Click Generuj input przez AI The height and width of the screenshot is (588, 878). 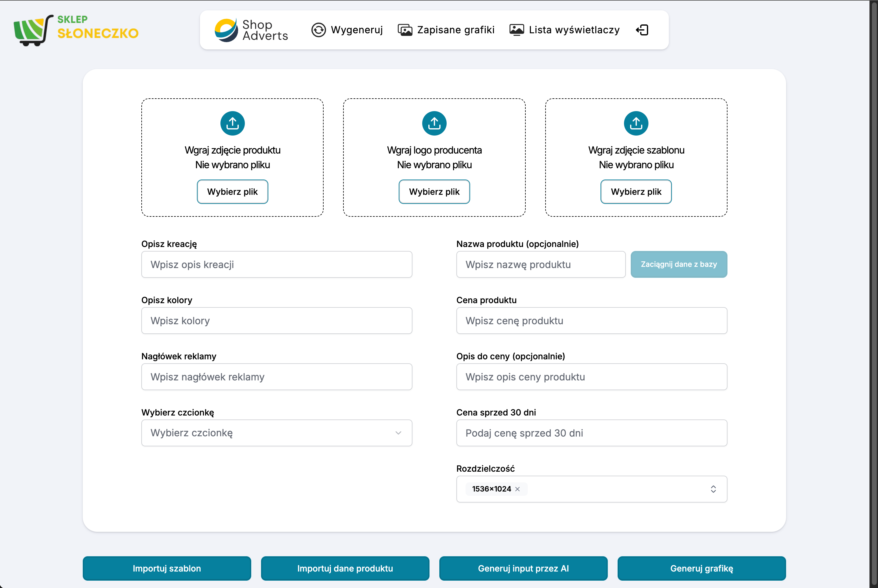pyautogui.click(x=523, y=568)
